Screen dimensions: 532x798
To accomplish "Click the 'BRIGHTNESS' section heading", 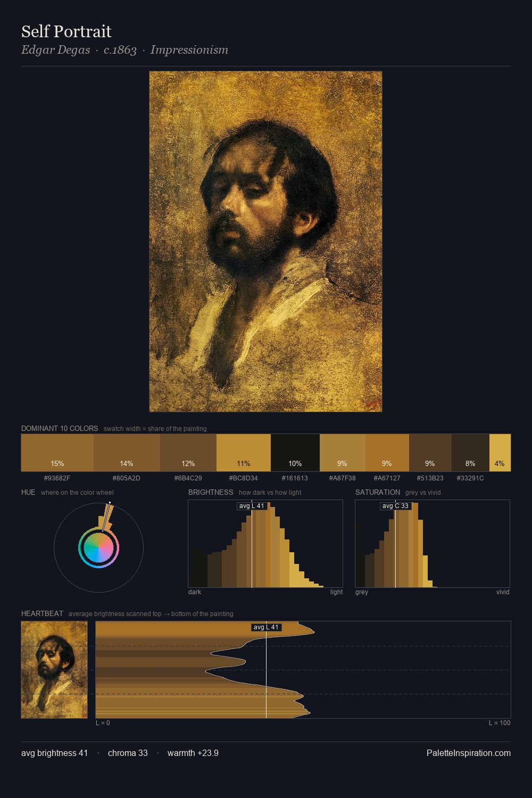I will 211,492.
